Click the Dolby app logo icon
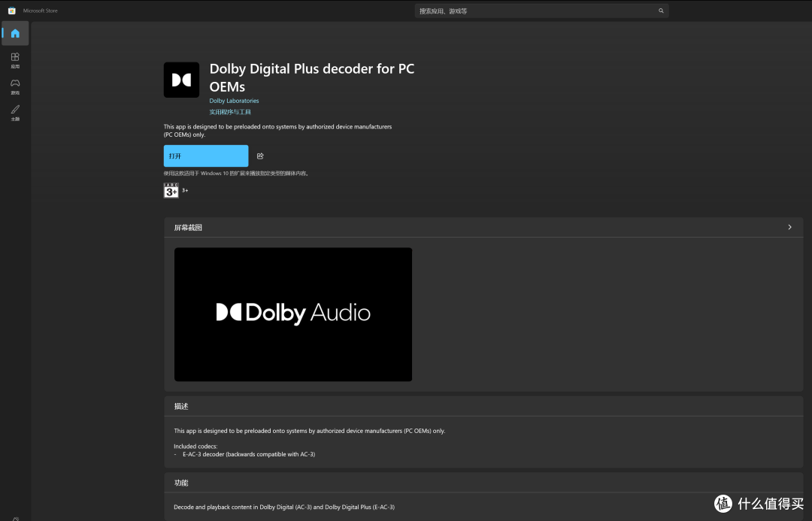 tap(181, 80)
